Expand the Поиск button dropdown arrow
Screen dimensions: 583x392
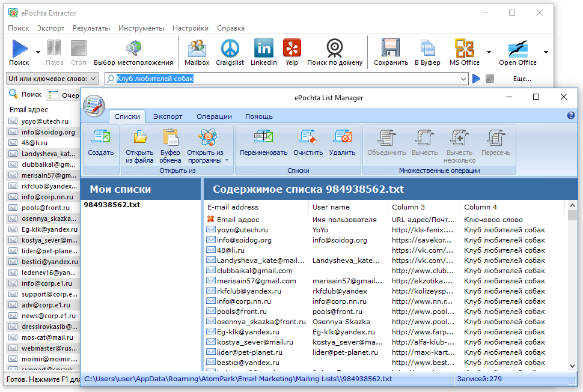[38, 52]
